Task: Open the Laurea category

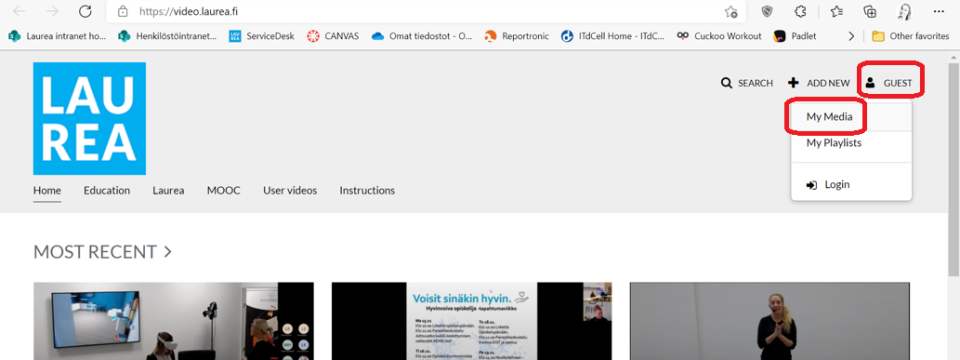Action: tap(168, 190)
